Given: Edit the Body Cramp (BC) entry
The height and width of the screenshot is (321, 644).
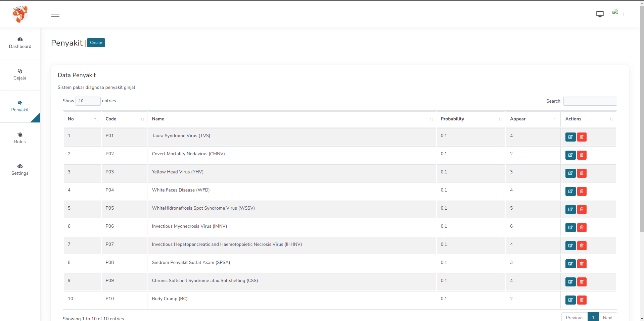Looking at the screenshot, I should (x=570, y=300).
